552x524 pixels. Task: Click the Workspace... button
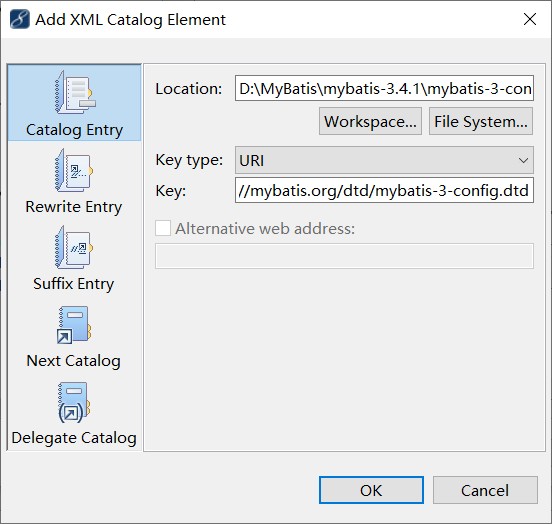pos(370,121)
